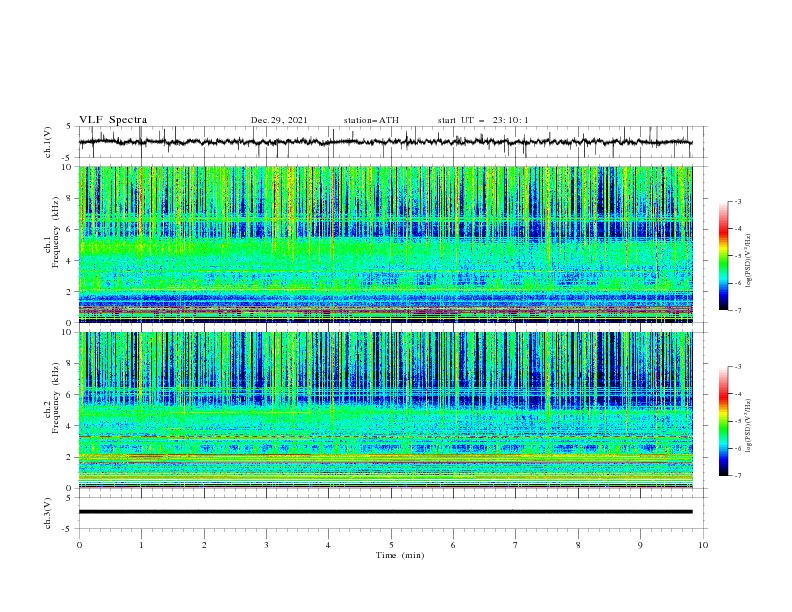
Task: Click the '7' tick on the time axis
Action: [x=515, y=545]
